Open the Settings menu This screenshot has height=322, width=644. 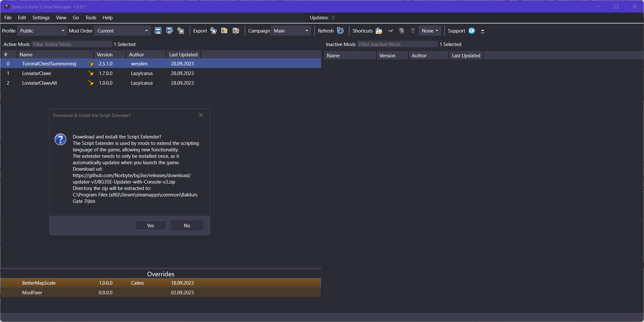(x=41, y=18)
